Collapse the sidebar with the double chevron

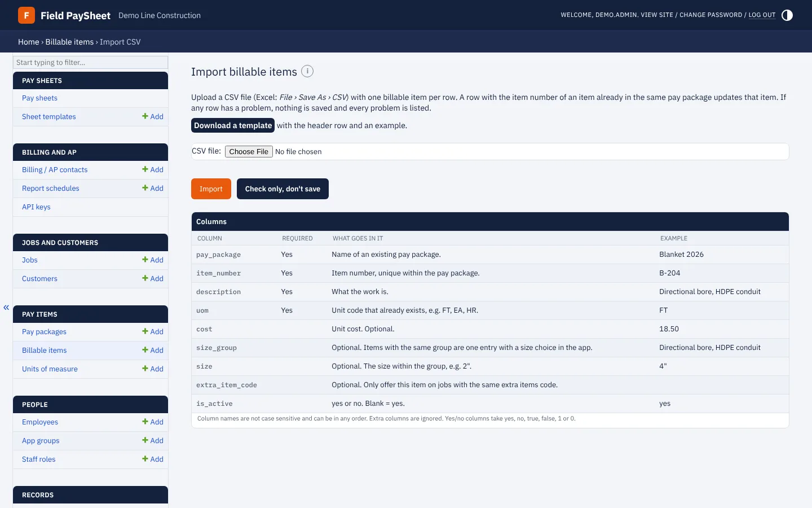6,308
